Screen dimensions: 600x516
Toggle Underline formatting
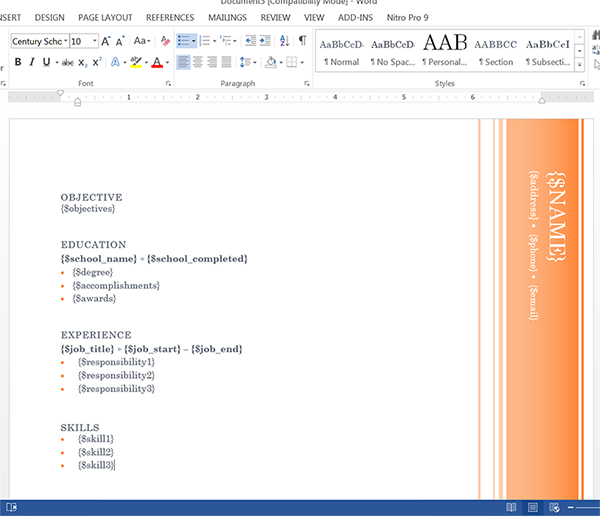(46, 62)
